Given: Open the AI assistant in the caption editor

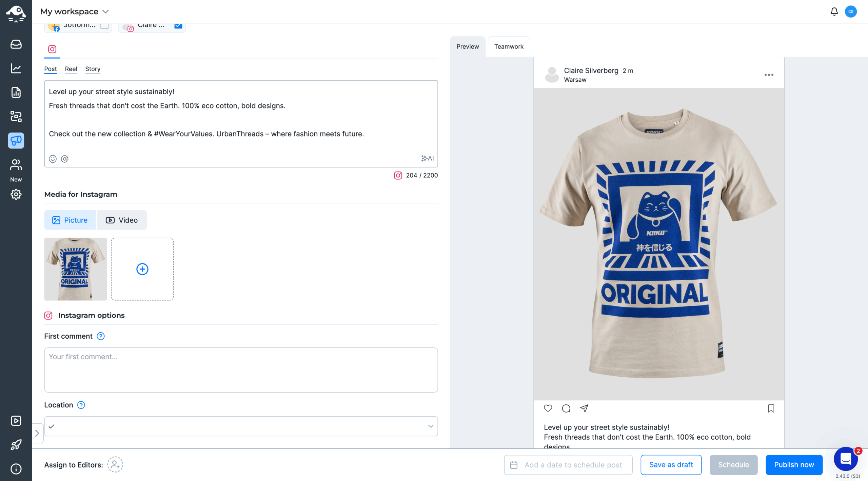Looking at the screenshot, I should click(x=427, y=158).
